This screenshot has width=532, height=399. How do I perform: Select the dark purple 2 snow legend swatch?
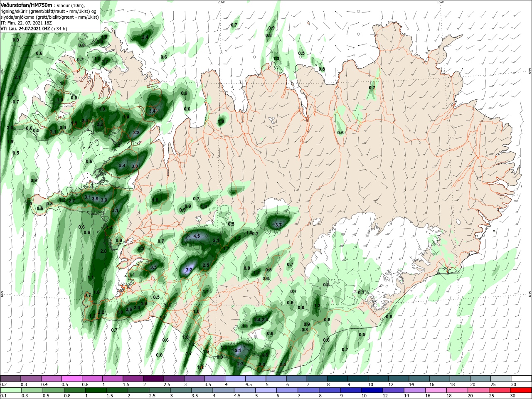pyautogui.click(x=153, y=378)
